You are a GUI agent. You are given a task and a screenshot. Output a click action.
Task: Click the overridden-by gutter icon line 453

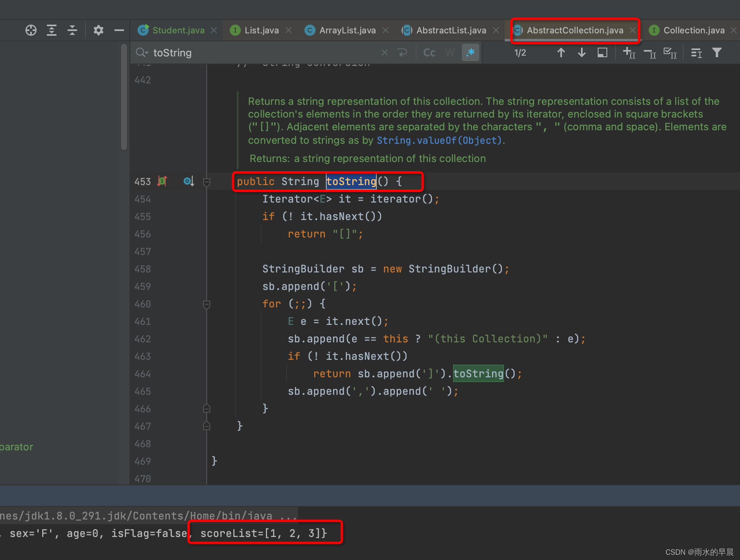[189, 181]
